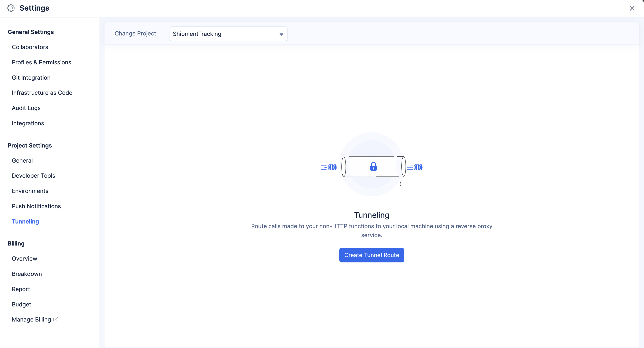The width and height of the screenshot is (644, 348).
Task: Click the Git Integration menu icon
Action: [31, 77]
